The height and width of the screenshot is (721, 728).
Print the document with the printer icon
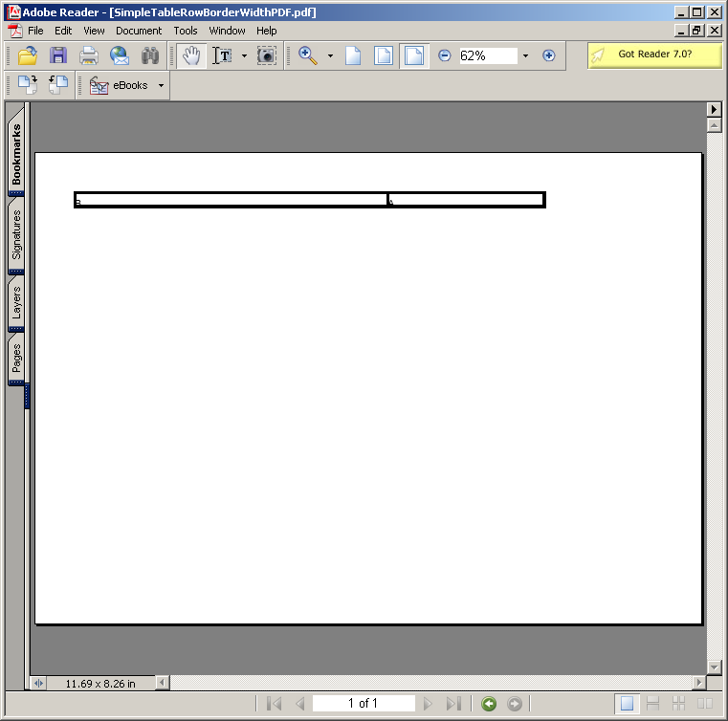(89, 55)
